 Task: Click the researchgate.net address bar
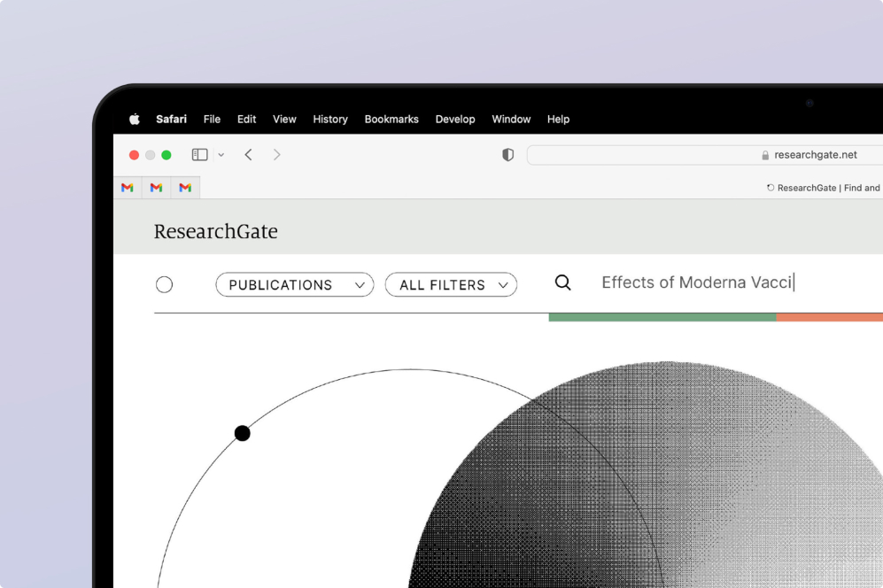704,155
